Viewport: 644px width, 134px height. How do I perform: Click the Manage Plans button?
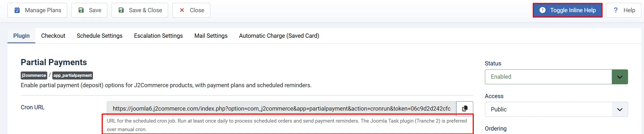point(37,10)
